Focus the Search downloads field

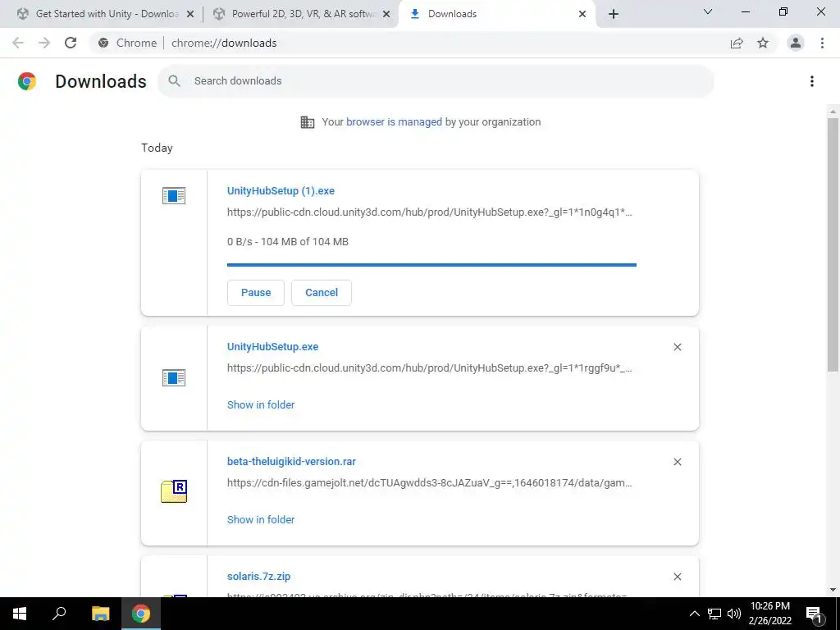[436, 81]
